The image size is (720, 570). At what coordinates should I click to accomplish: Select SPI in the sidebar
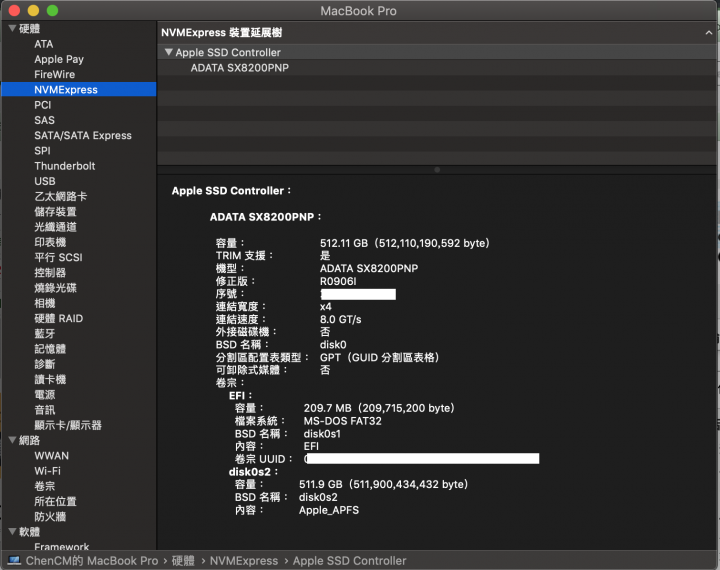tap(42, 151)
